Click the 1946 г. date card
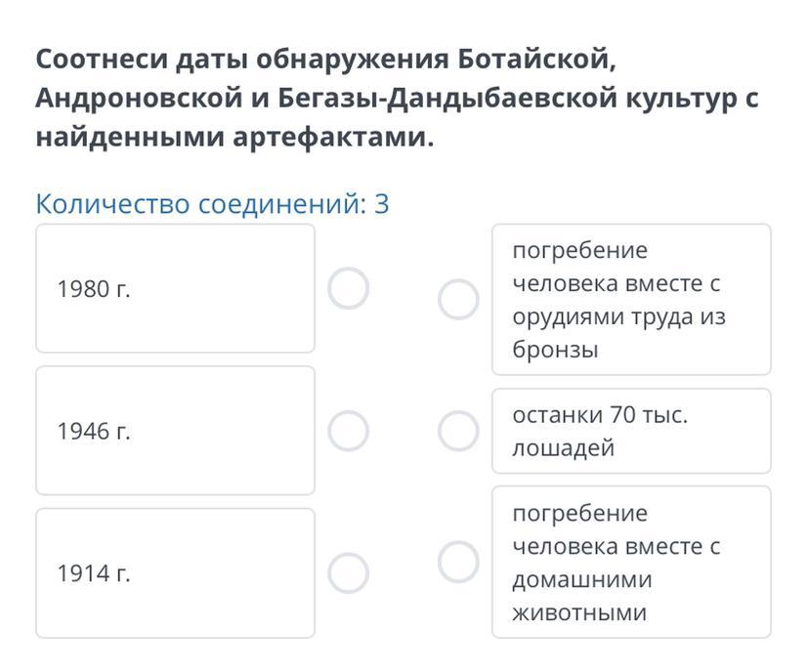This screenshot has height=672, width=807. (x=175, y=431)
